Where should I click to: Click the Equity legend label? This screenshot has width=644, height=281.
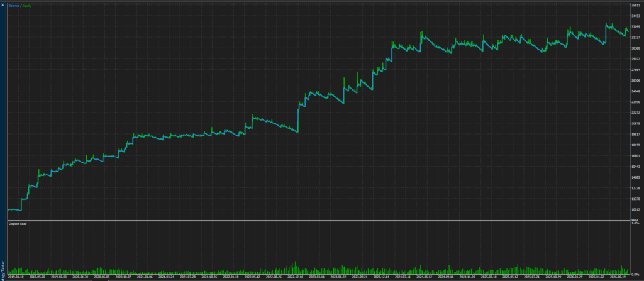(x=26, y=6)
